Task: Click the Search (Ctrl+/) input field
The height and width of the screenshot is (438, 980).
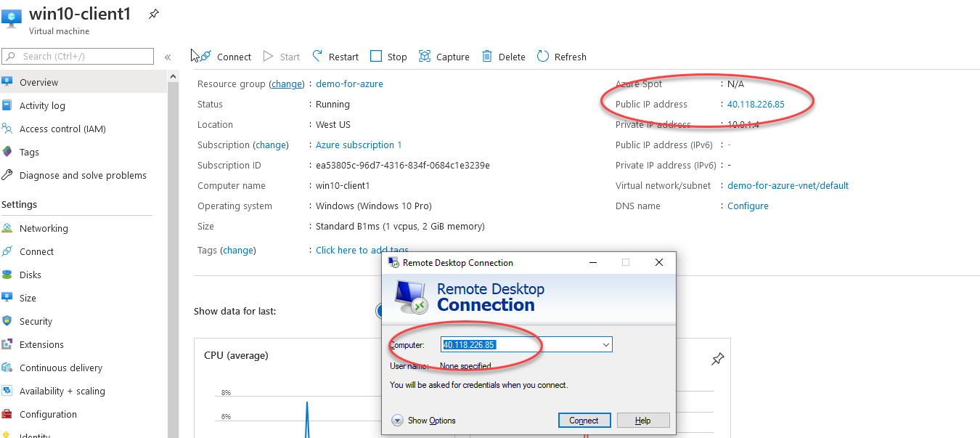Action: coord(78,56)
